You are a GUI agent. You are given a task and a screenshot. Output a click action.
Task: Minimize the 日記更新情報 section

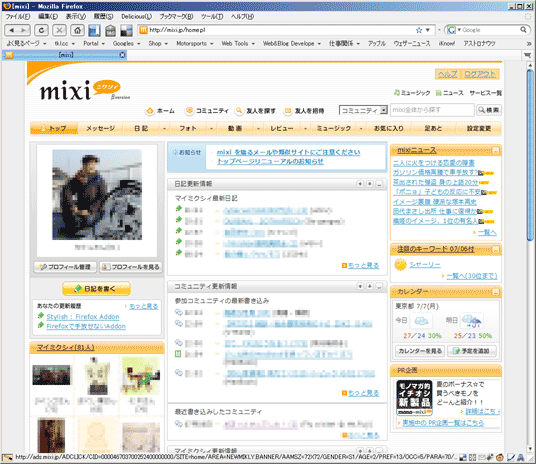[379, 184]
